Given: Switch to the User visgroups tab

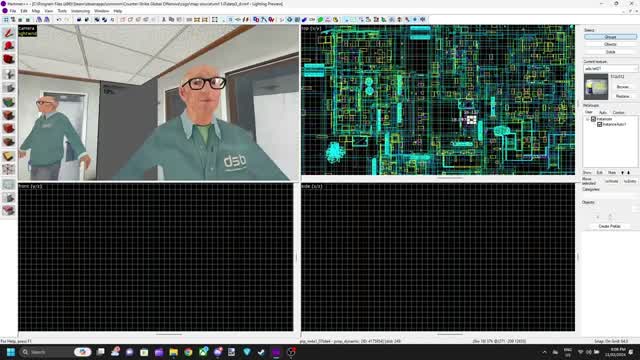Looking at the screenshot, I should pyautogui.click(x=589, y=112).
